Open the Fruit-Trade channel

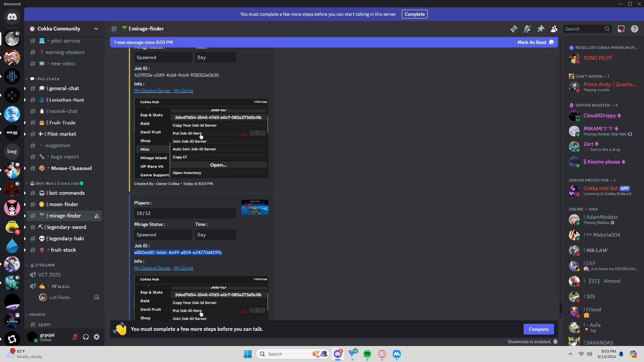pos(64,123)
